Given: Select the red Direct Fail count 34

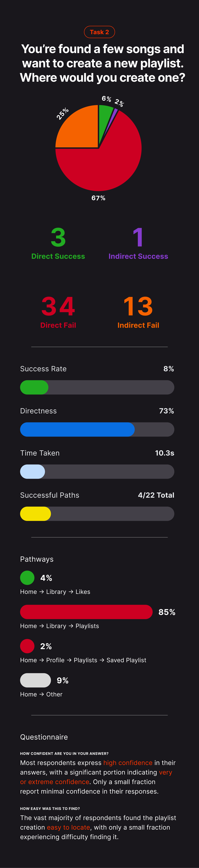Looking at the screenshot, I should (x=58, y=306).
